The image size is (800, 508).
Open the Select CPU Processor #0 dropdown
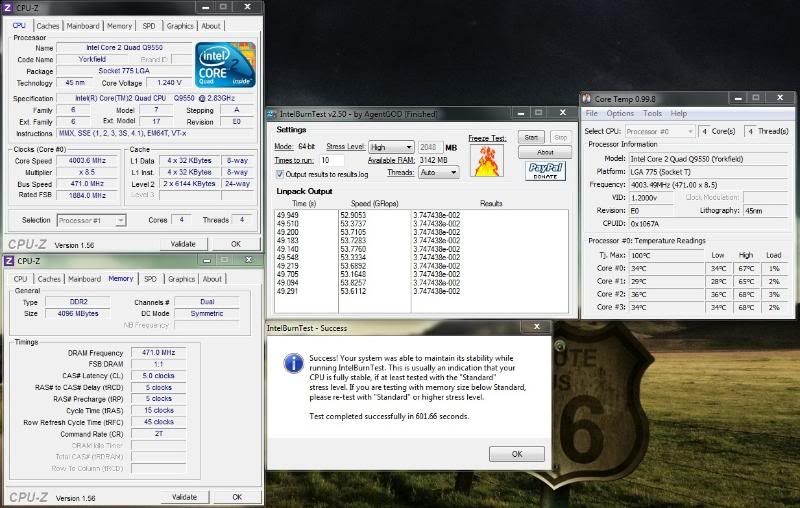click(660, 131)
